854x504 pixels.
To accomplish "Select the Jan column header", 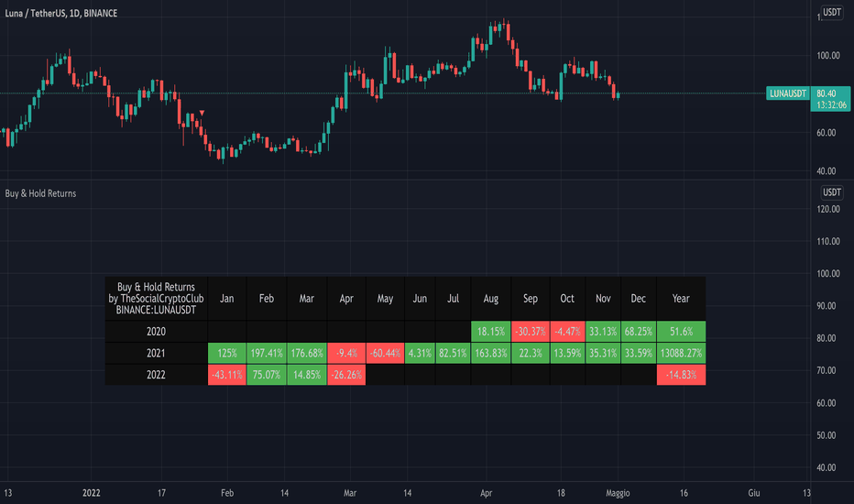I will pyautogui.click(x=226, y=299).
